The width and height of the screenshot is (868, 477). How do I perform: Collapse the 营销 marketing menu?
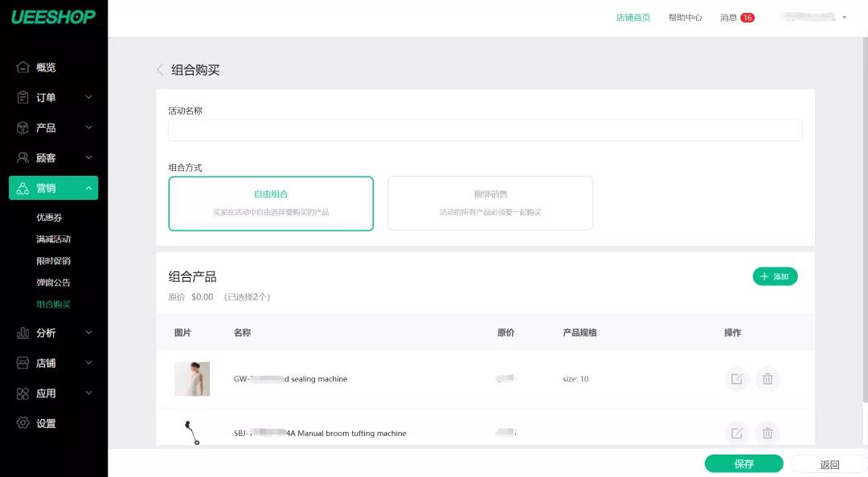54,188
